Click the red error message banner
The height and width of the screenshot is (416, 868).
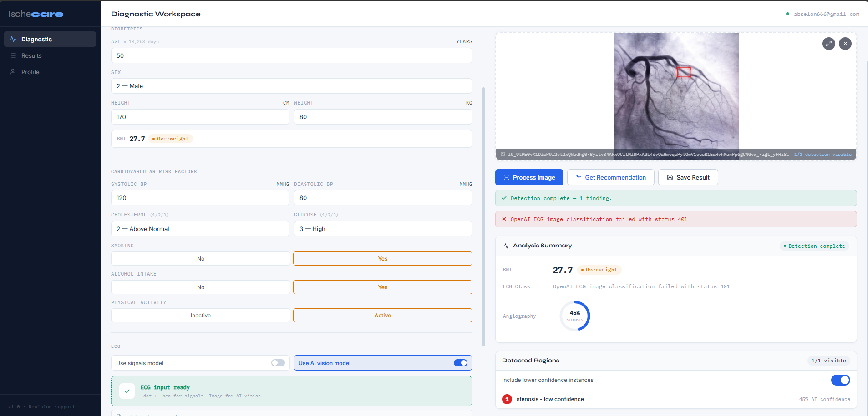click(676, 219)
